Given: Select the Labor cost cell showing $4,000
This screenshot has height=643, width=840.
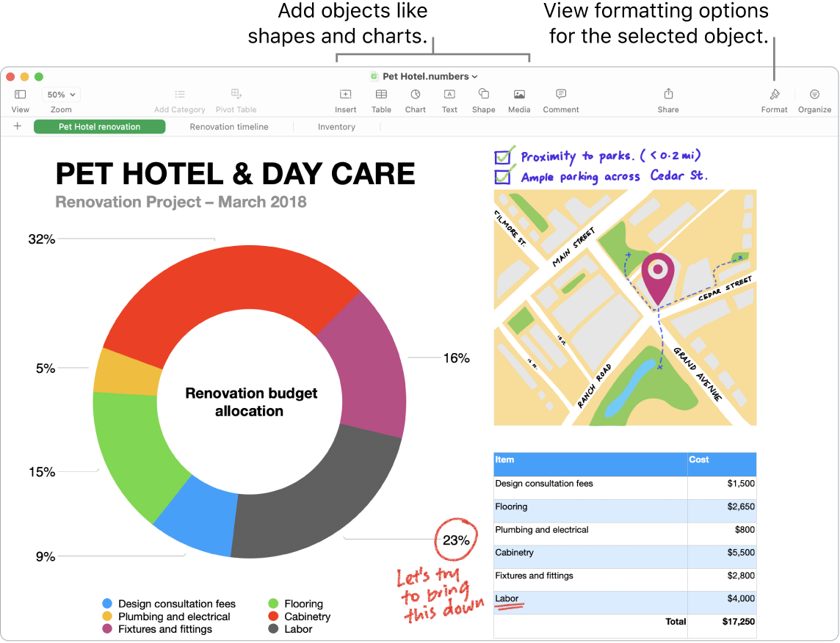Looking at the screenshot, I should click(722, 598).
